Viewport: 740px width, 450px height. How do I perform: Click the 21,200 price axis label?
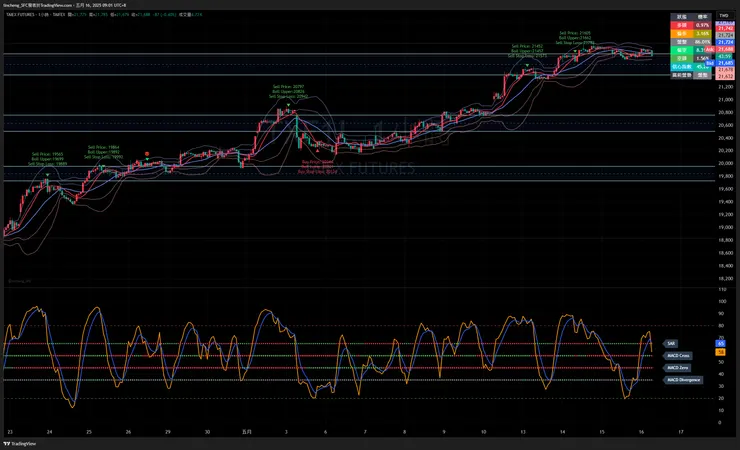(726, 87)
